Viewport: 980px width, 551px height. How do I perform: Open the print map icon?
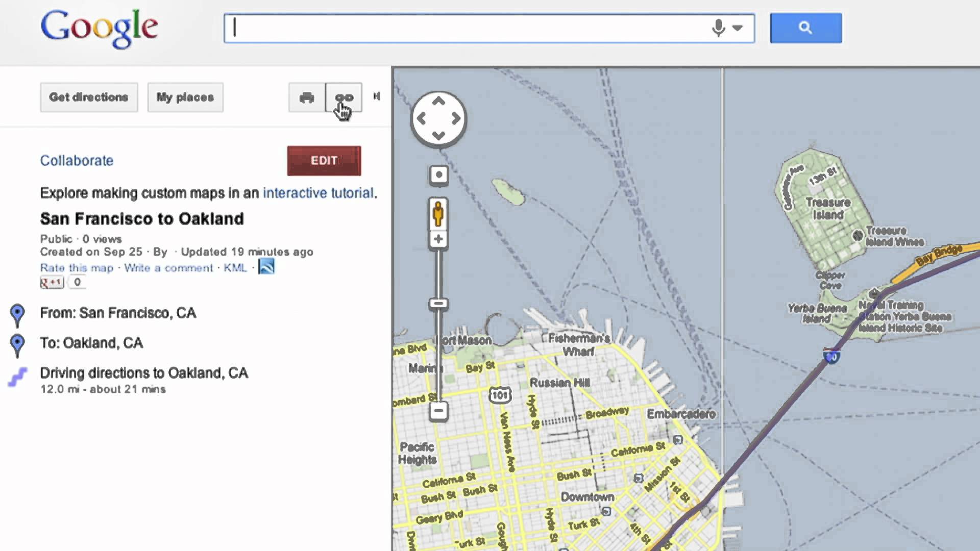(306, 97)
